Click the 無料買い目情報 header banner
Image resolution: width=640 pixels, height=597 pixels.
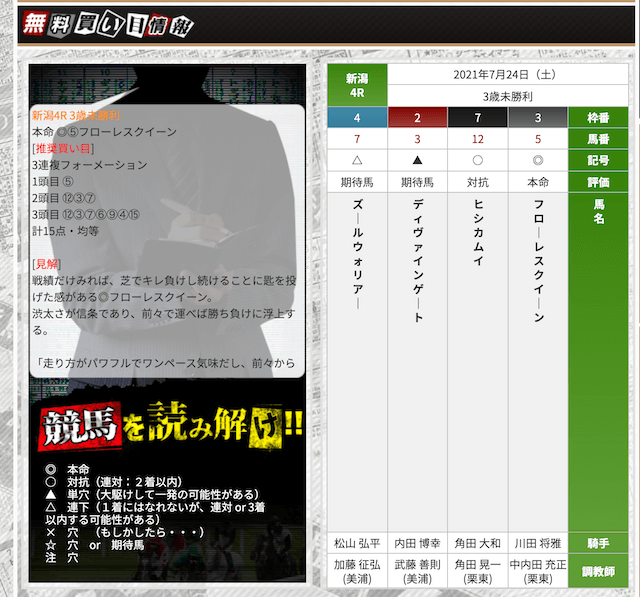click(x=326, y=24)
